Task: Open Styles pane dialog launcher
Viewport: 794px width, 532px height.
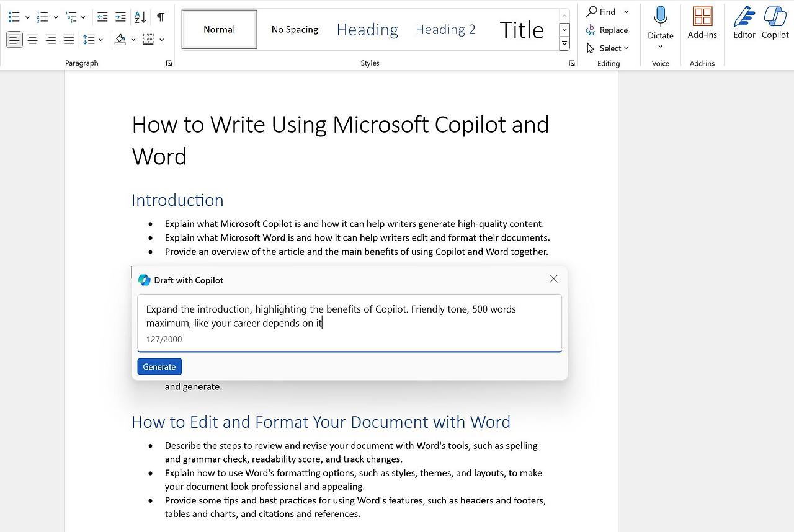Action: pyautogui.click(x=572, y=63)
